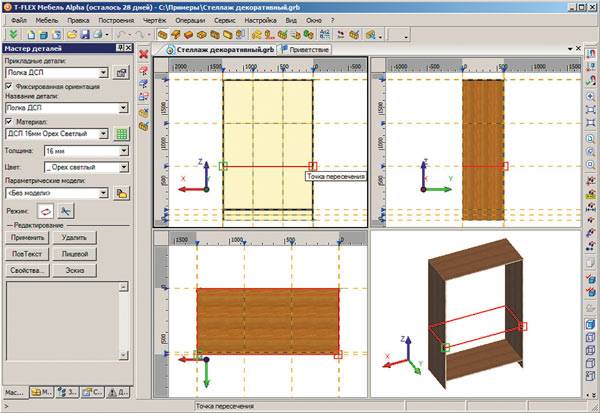Image resolution: width=600 pixels, height=413 pixels.
Task: Click green square node in front view
Action: pos(223,166)
